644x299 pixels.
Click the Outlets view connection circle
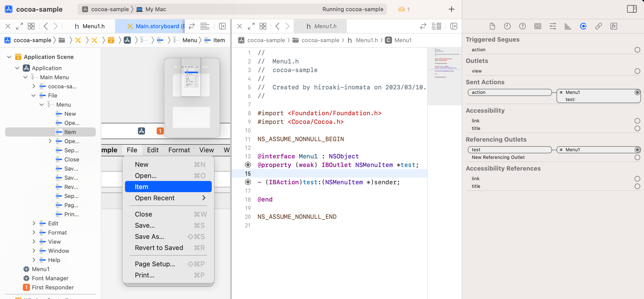pos(637,71)
